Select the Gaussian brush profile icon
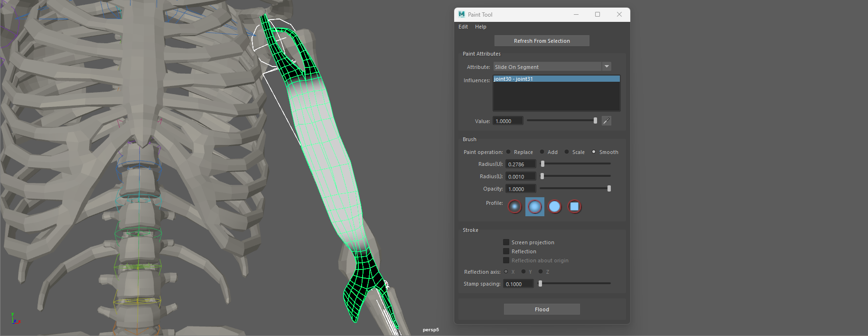 coord(515,207)
